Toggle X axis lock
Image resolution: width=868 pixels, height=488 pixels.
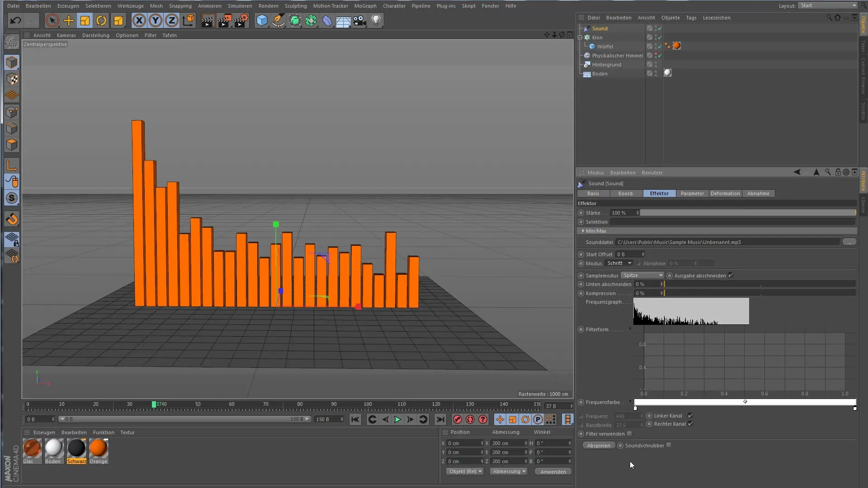point(139,20)
